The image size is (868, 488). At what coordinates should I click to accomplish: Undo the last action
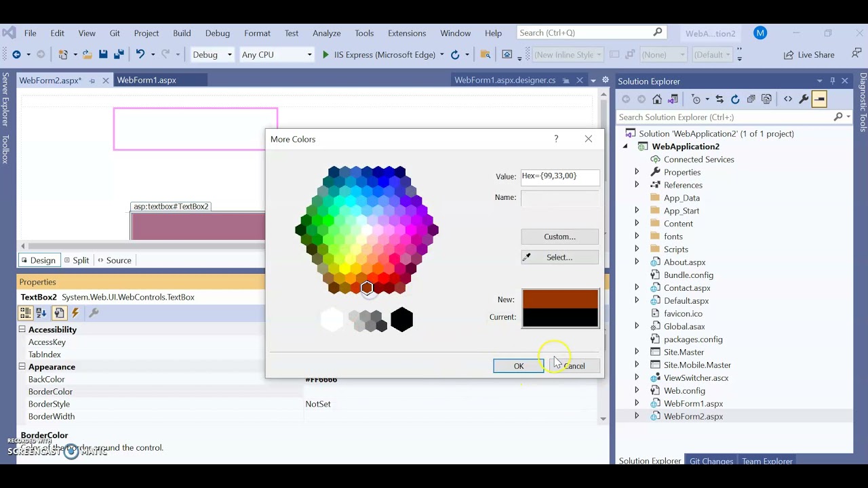click(140, 55)
